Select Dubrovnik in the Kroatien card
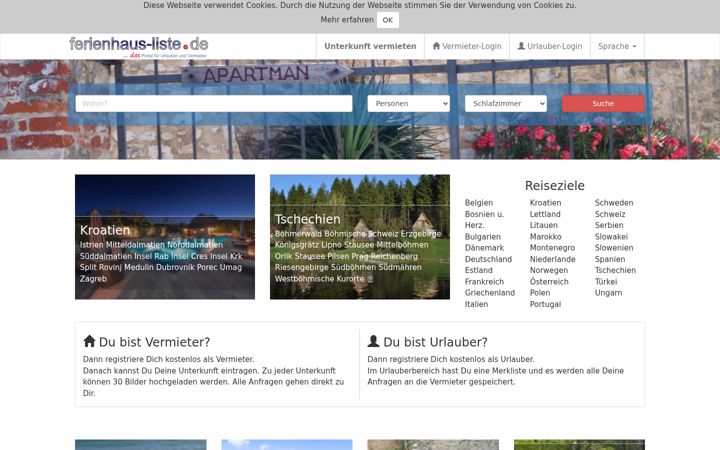 pyautogui.click(x=175, y=267)
